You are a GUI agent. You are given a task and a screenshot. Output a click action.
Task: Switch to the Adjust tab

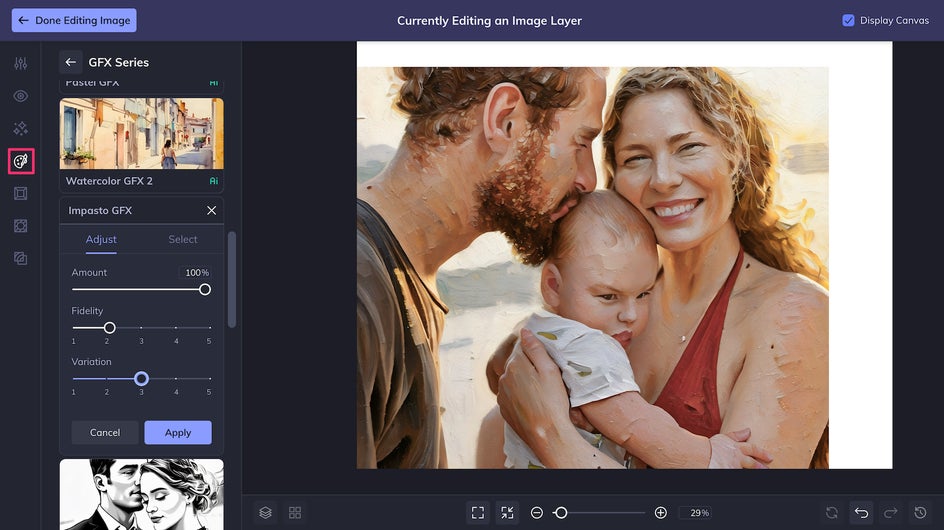tap(101, 239)
